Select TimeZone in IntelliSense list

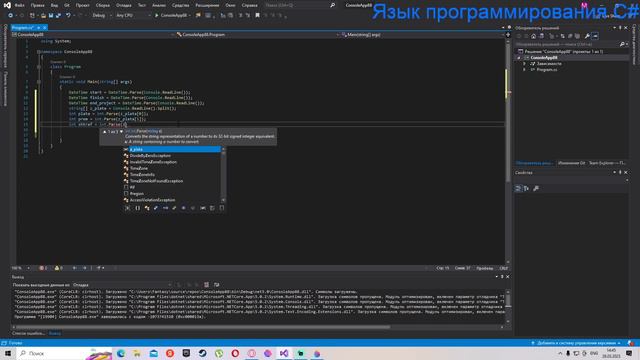coord(172,168)
